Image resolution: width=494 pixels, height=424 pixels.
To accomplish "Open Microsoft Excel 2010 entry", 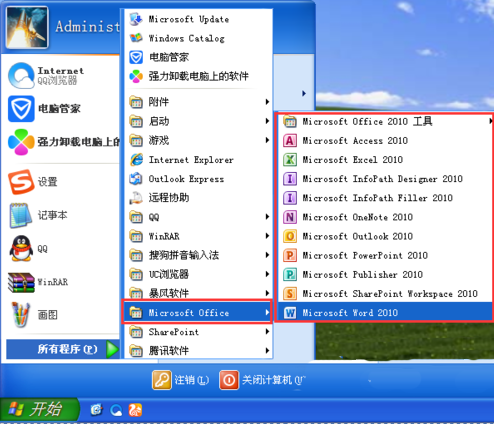I will point(385,160).
